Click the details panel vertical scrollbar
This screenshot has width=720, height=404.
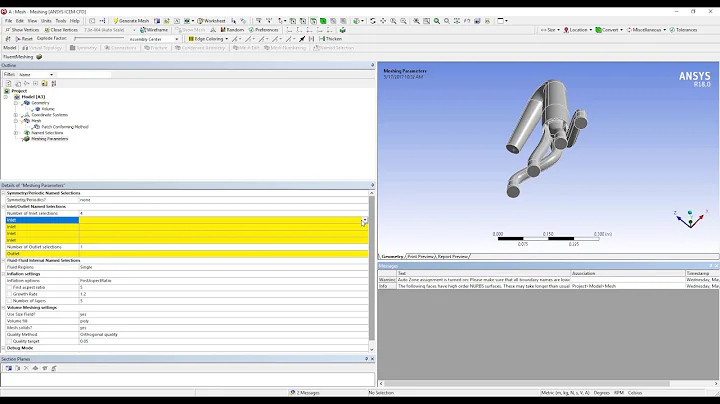[x=371, y=271]
